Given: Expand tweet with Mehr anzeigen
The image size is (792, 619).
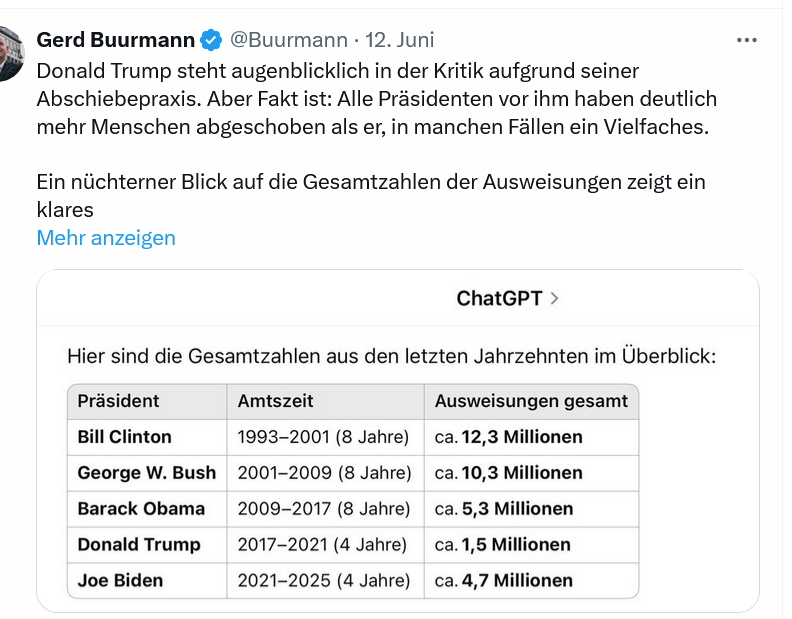Looking at the screenshot, I should pos(106,237).
